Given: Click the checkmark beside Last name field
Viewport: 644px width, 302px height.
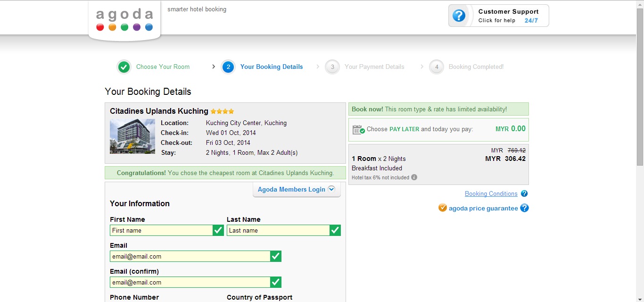Looking at the screenshot, I should point(335,230).
